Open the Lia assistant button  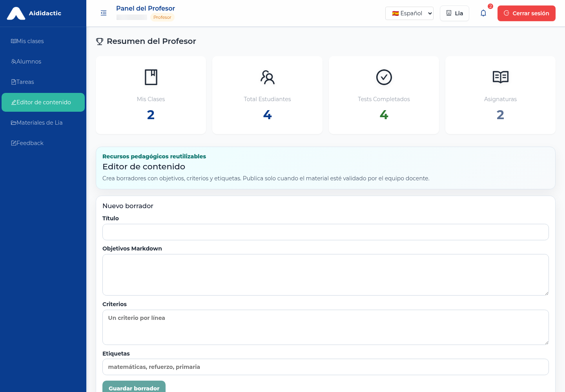click(454, 13)
